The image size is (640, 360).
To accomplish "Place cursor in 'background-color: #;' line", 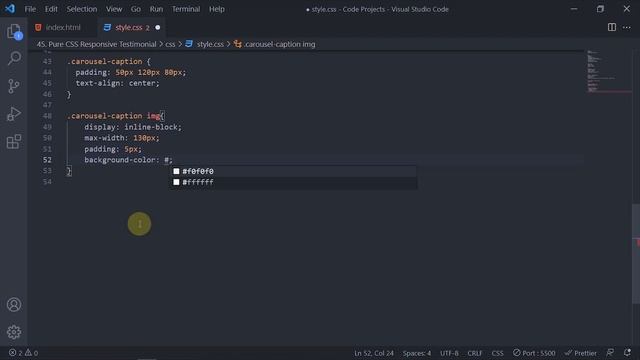I will click(129, 160).
